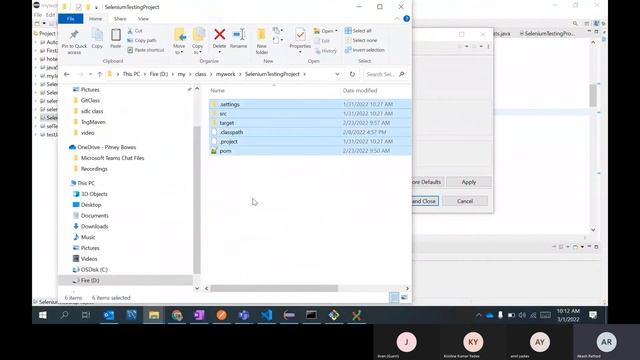This screenshot has width=640, height=360.
Task: Sort by Date modified column
Action: [360, 91]
